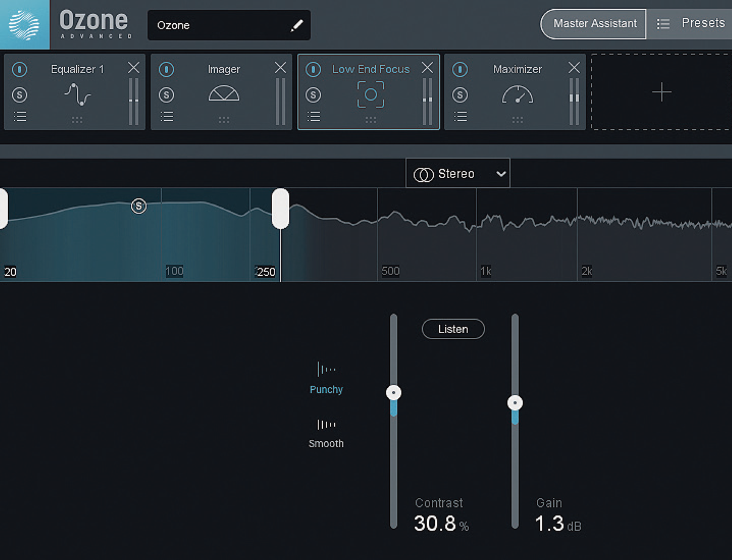Click the Equalizer 1 gain meter

pos(134,102)
